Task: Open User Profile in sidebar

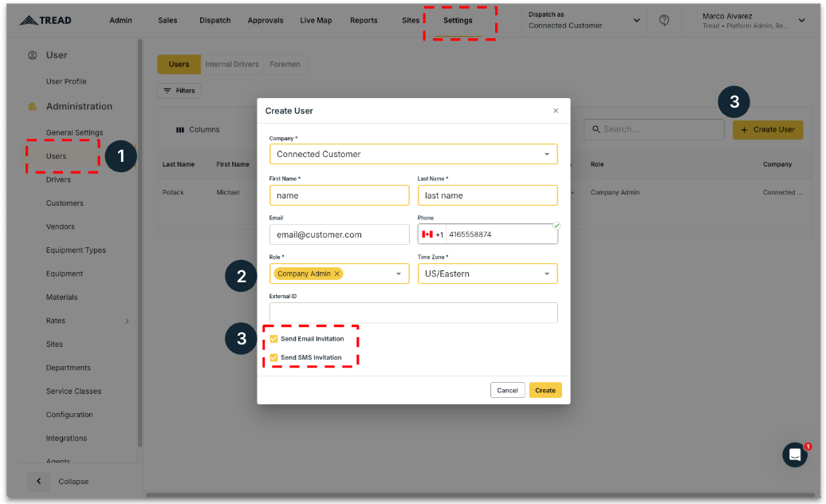Action: click(x=66, y=81)
